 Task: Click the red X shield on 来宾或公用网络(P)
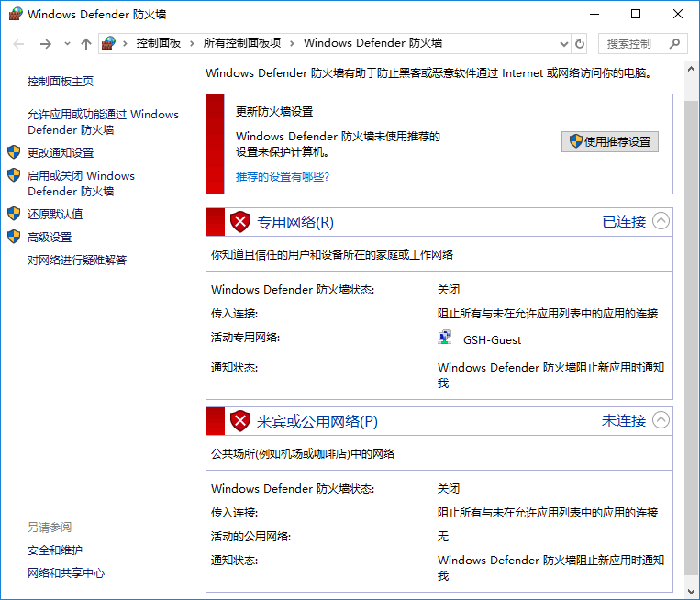240,421
